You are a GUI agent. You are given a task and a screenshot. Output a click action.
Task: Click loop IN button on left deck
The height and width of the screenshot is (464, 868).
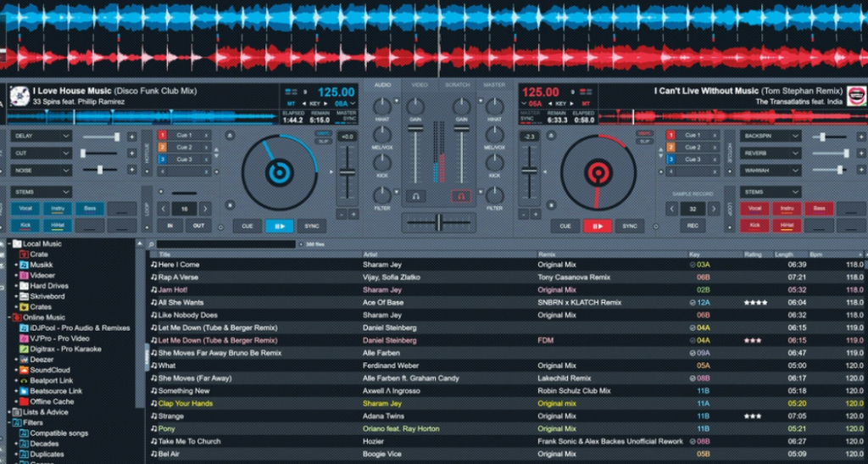coord(170,226)
